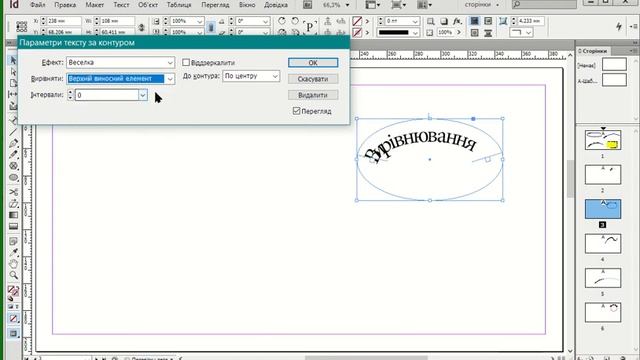Viewport: 640px width, 360px height.
Task: Select the Free Transform tool
Action: coord(13,203)
